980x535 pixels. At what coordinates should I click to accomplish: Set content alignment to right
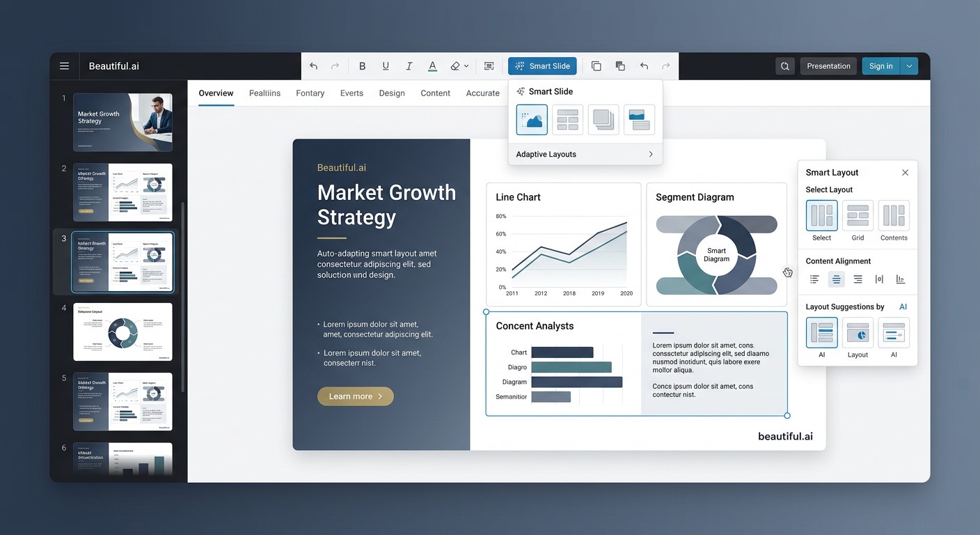click(x=857, y=279)
